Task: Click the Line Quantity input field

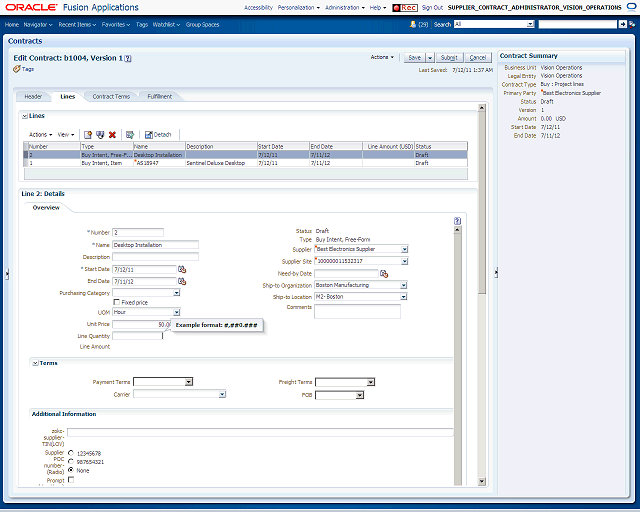Action: (138, 336)
